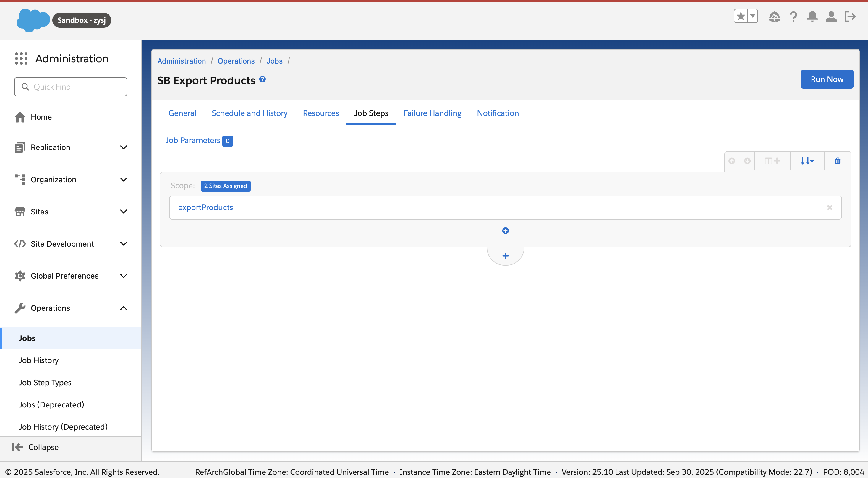Add a new step with the plus circle
Image resolution: width=868 pixels, height=478 pixels.
pos(505,230)
